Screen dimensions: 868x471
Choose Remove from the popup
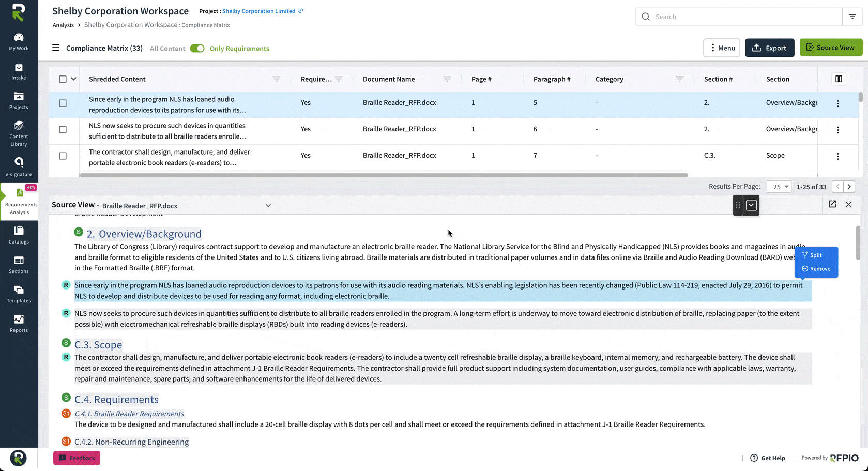click(816, 269)
